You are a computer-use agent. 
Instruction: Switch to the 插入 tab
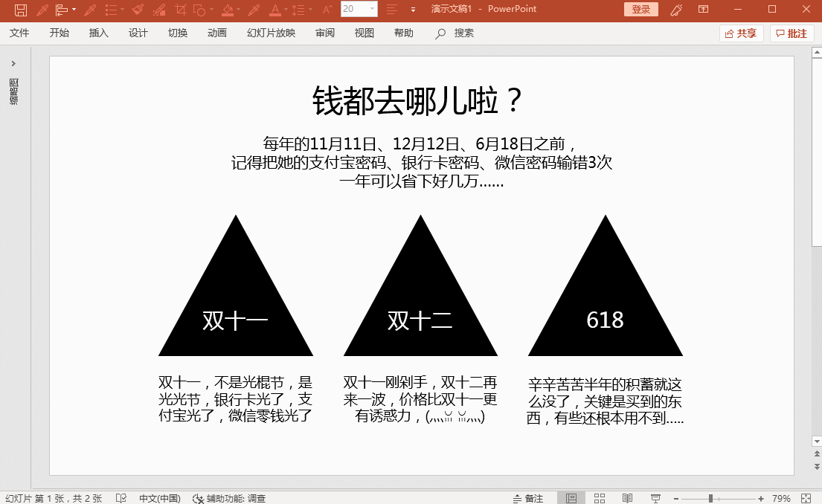click(x=98, y=33)
